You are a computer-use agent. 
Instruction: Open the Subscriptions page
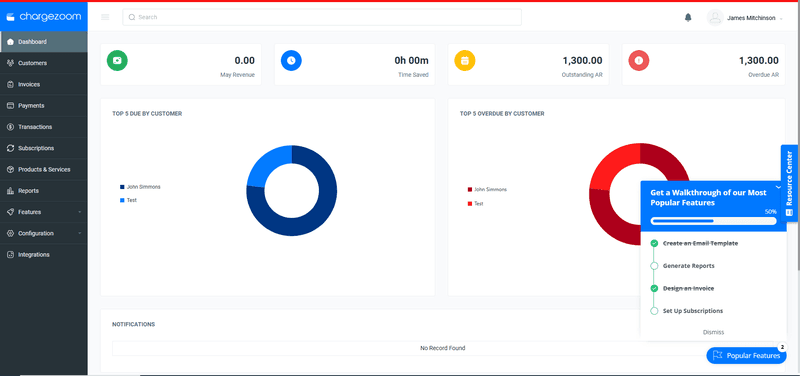tap(44, 148)
